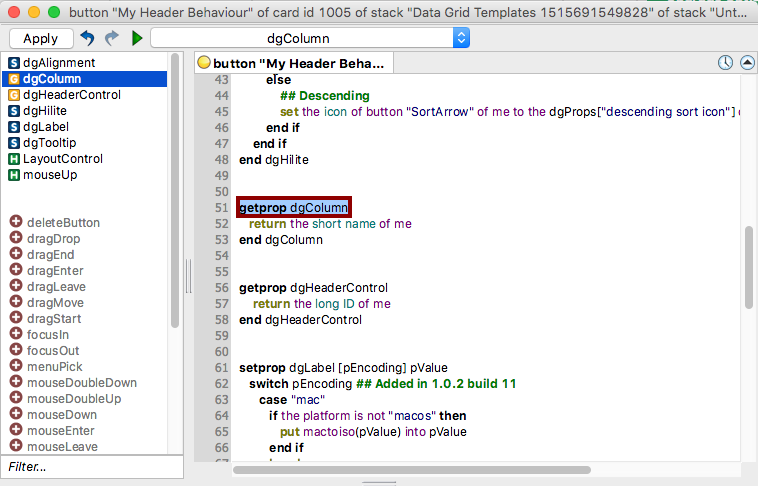Click line number 56 in the gutter

[221, 288]
